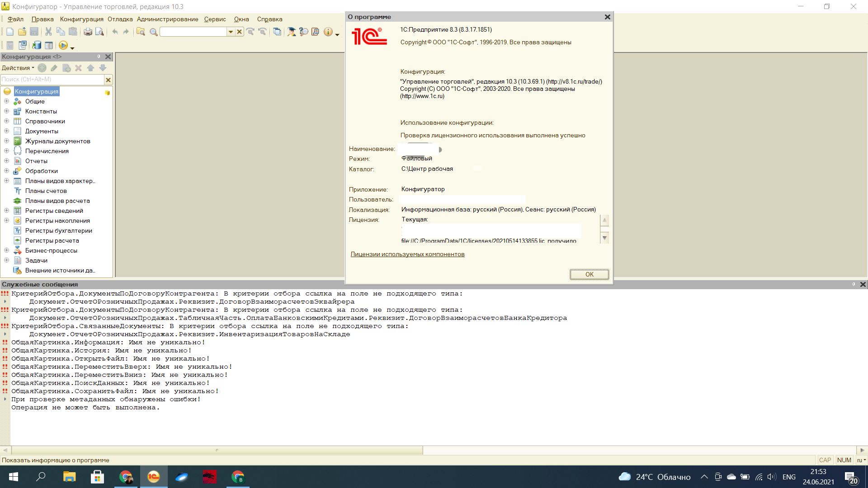Open the Администрирование menu
The image size is (868, 488).
(x=167, y=19)
